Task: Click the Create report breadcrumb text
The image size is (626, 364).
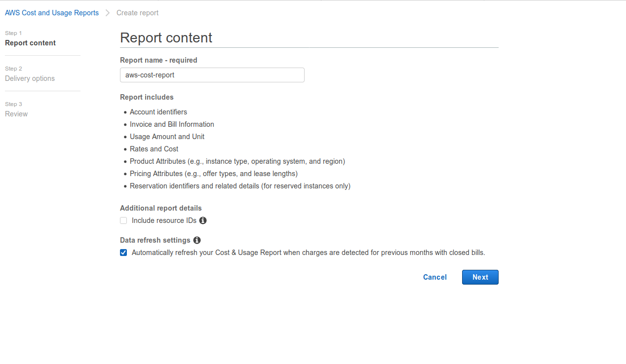Action: click(x=138, y=13)
